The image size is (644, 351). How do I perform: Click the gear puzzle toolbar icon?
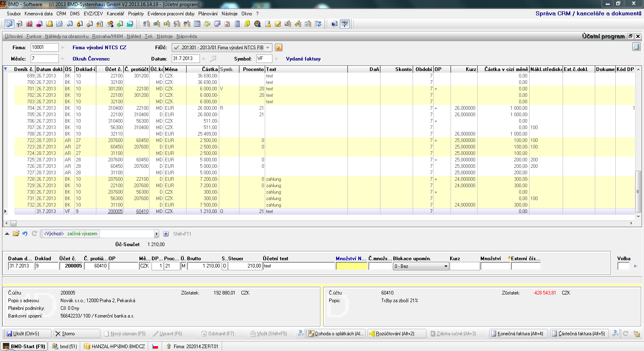(110, 24)
